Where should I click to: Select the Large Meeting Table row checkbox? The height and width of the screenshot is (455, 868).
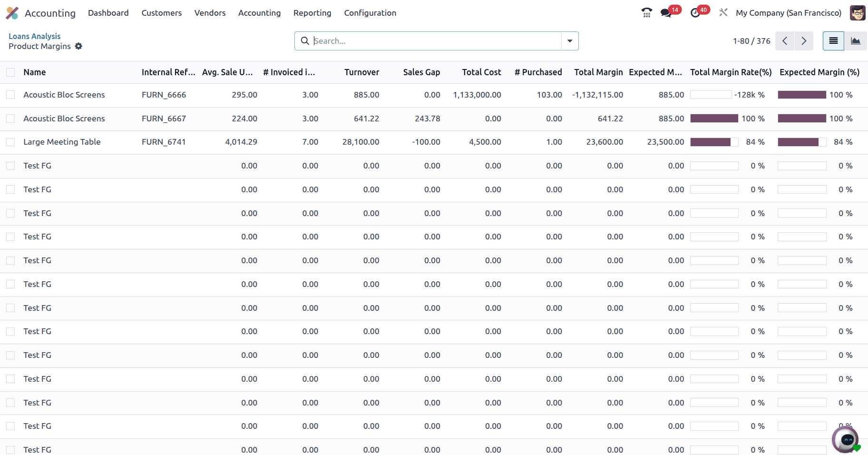10,142
